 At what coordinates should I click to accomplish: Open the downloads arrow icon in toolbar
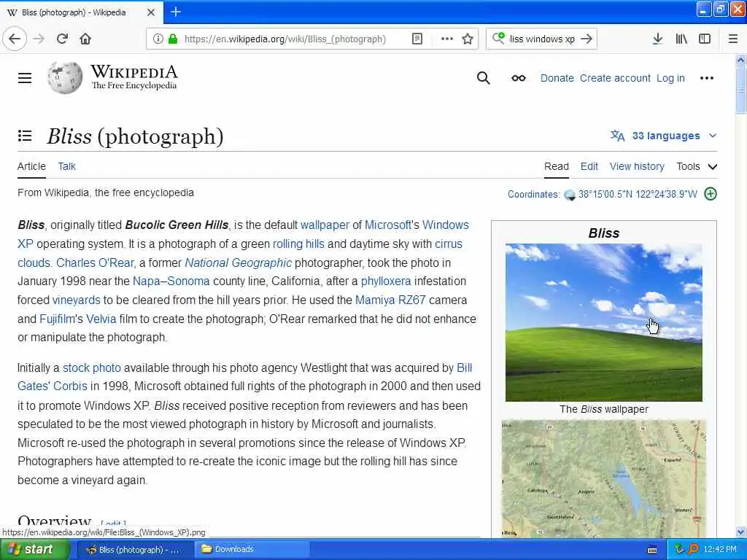tap(657, 39)
